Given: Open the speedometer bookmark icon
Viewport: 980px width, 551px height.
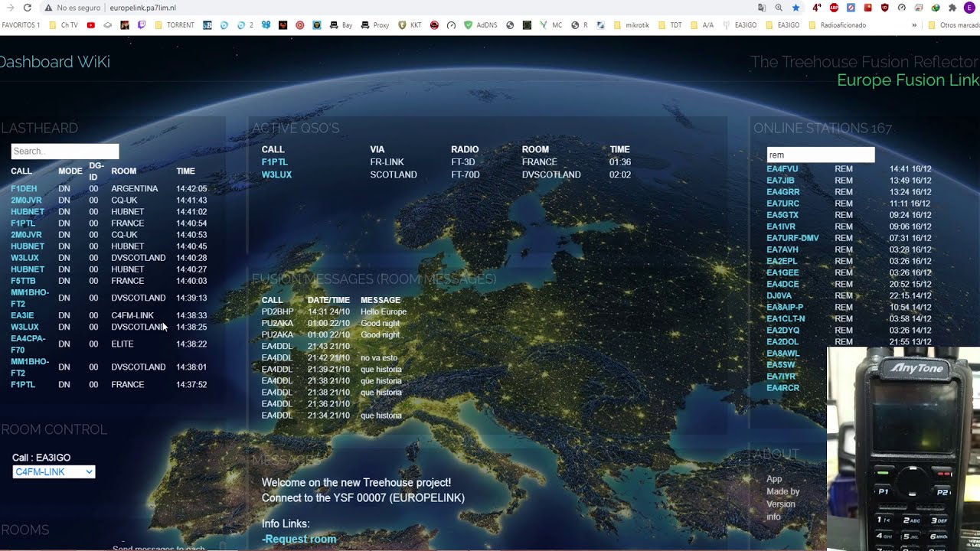Looking at the screenshot, I should [x=452, y=24].
